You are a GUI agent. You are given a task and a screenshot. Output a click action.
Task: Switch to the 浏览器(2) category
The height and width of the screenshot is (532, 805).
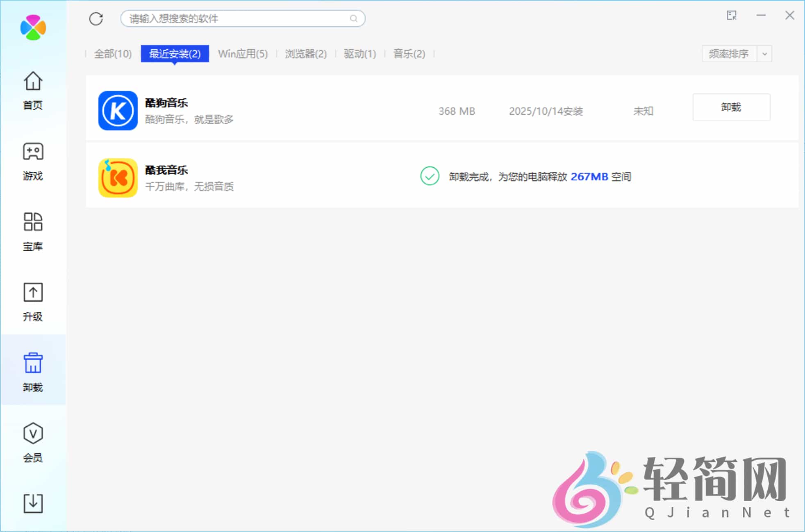pyautogui.click(x=306, y=53)
